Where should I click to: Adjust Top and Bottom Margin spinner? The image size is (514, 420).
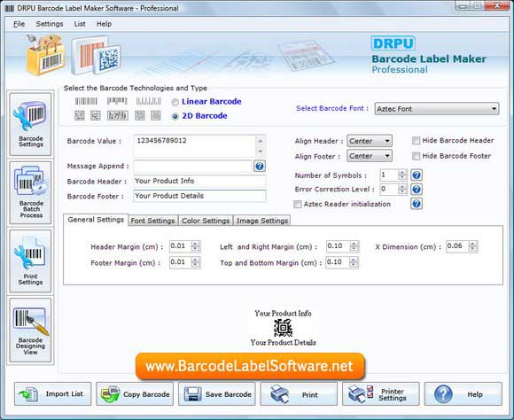[x=354, y=262]
